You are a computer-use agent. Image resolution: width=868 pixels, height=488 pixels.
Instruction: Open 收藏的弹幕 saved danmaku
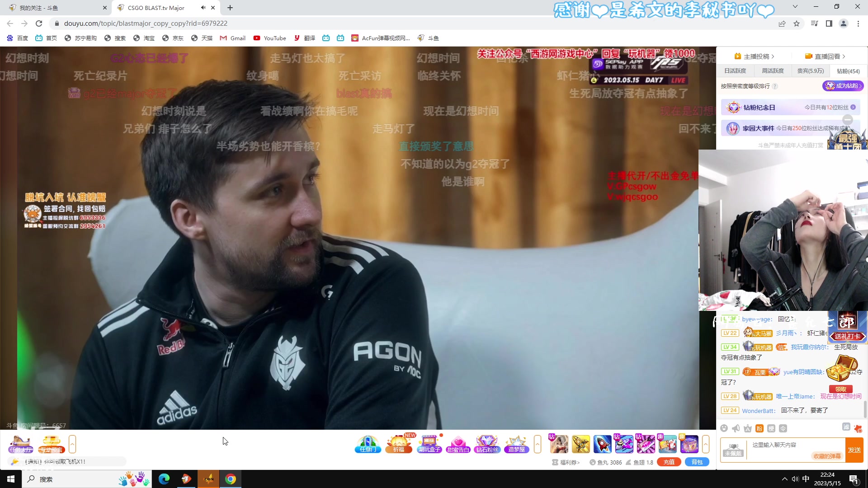click(827, 456)
